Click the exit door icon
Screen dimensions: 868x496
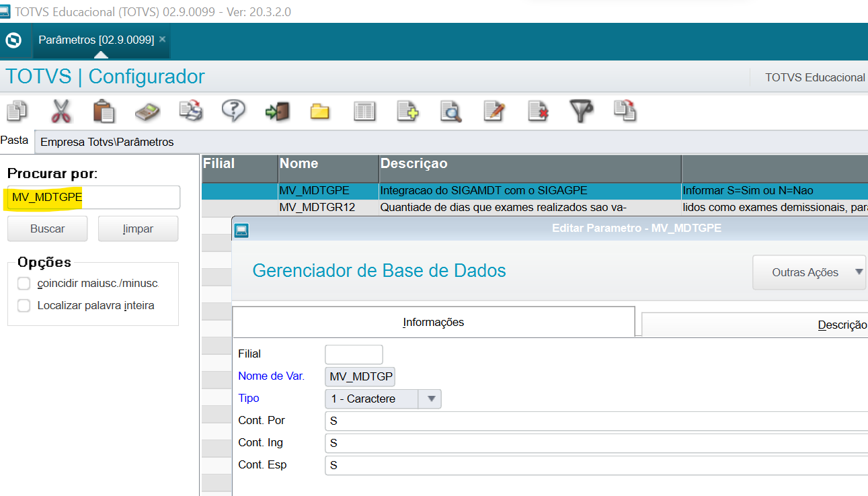click(277, 112)
